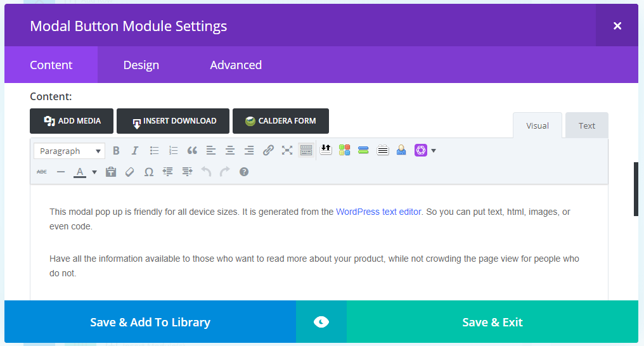
Task: Increase paragraph indent
Action: [187, 172]
